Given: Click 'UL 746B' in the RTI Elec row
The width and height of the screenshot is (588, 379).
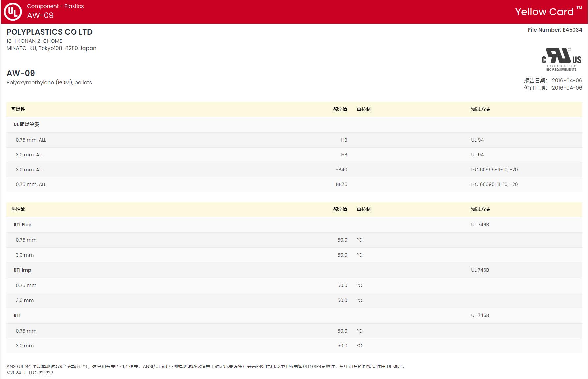Looking at the screenshot, I should pyautogui.click(x=480, y=225).
